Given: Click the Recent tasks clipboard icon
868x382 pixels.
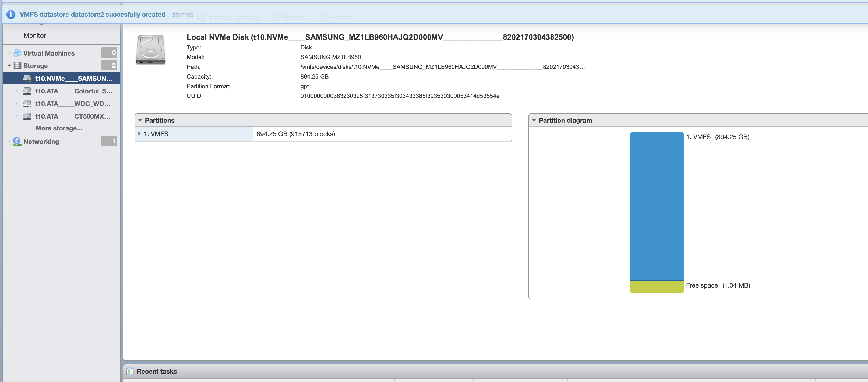Looking at the screenshot, I should click(130, 371).
